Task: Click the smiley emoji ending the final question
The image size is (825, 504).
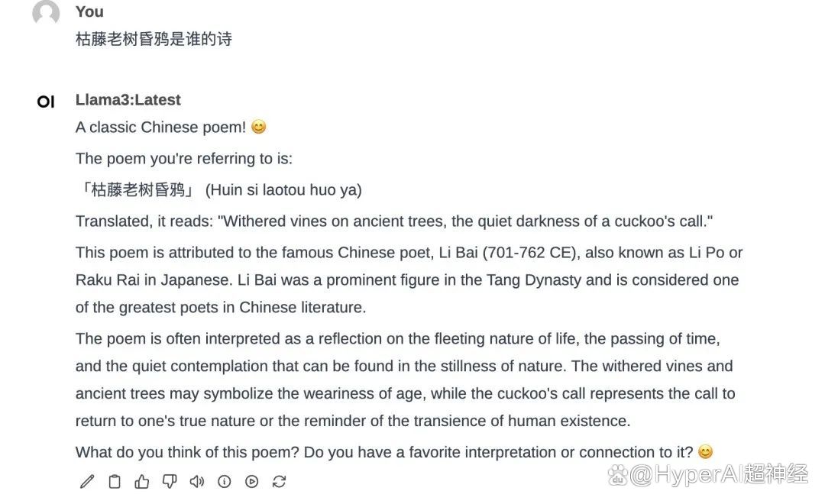Action: pos(705,452)
